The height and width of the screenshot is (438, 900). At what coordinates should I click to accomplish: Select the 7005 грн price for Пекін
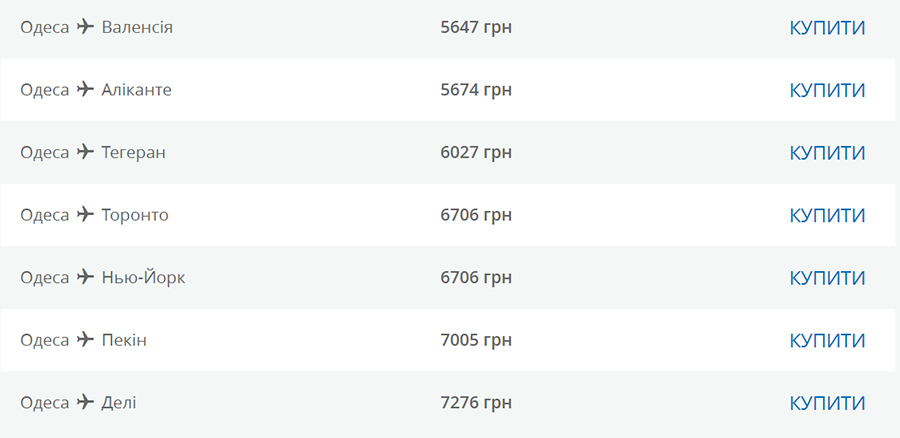pyautogui.click(x=476, y=340)
